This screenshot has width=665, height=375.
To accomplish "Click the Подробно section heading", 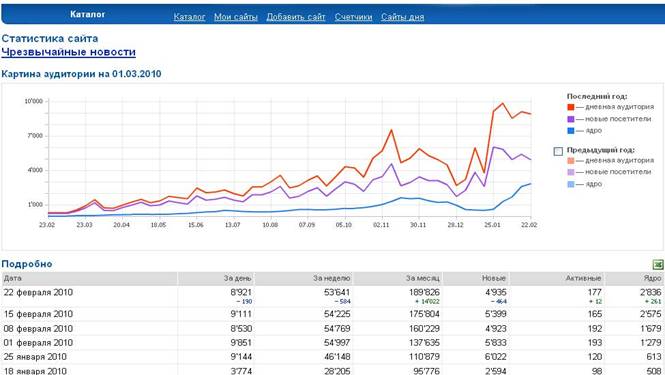I will [x=27, y=264].
